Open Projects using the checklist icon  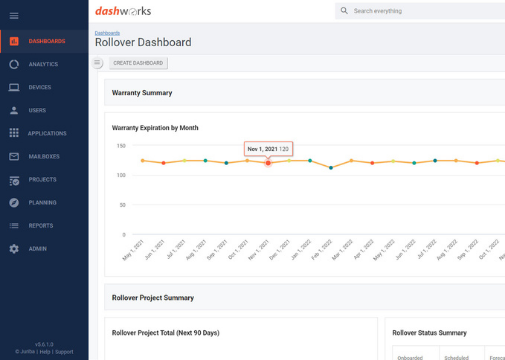[x=14, y=180]
